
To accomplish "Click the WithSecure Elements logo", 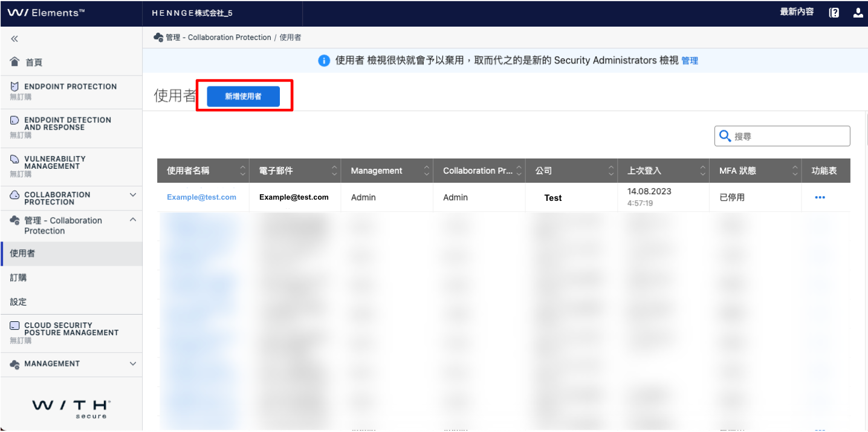I will click(x=46, y=13).
